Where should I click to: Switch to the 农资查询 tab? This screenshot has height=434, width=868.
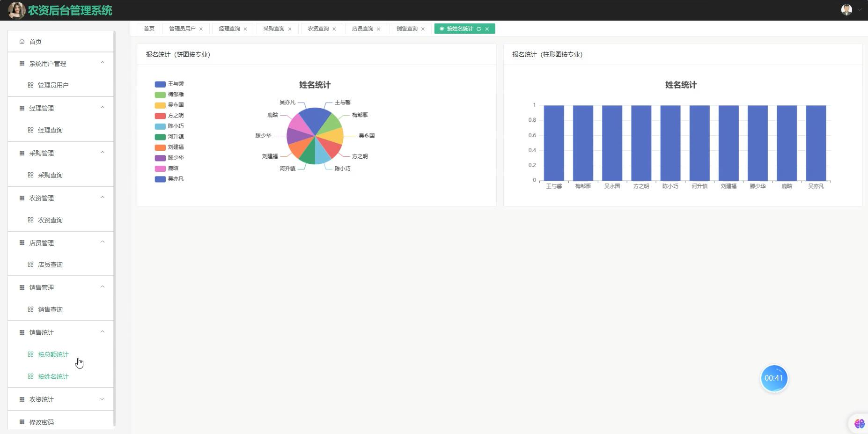pyautogui.click(x=318, y=29)
